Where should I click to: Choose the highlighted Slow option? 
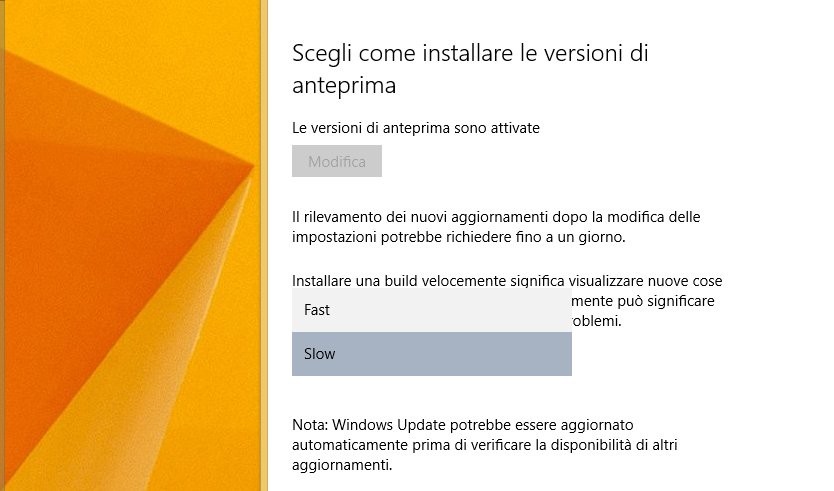432,354
